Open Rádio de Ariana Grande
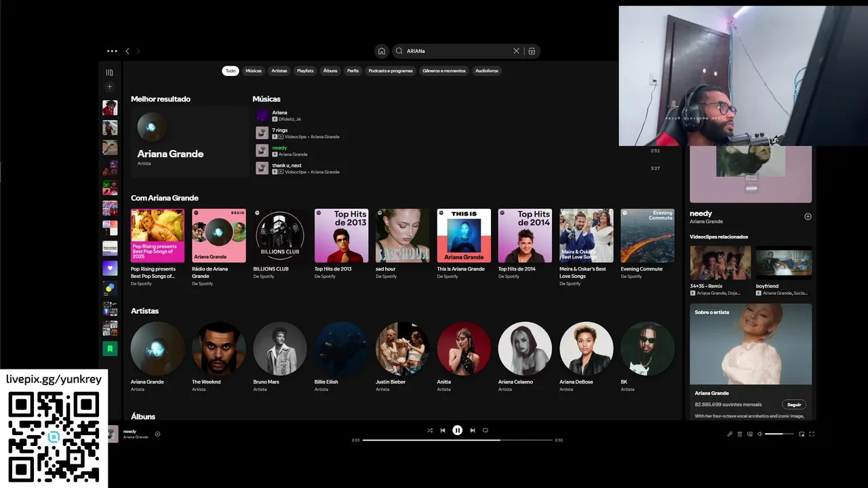 click(x=218, y=247)
